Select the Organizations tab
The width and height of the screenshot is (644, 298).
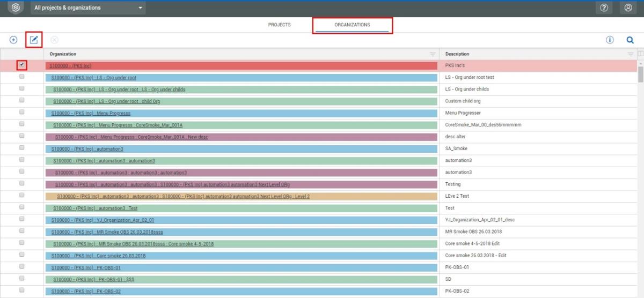(x=352, y=25)
